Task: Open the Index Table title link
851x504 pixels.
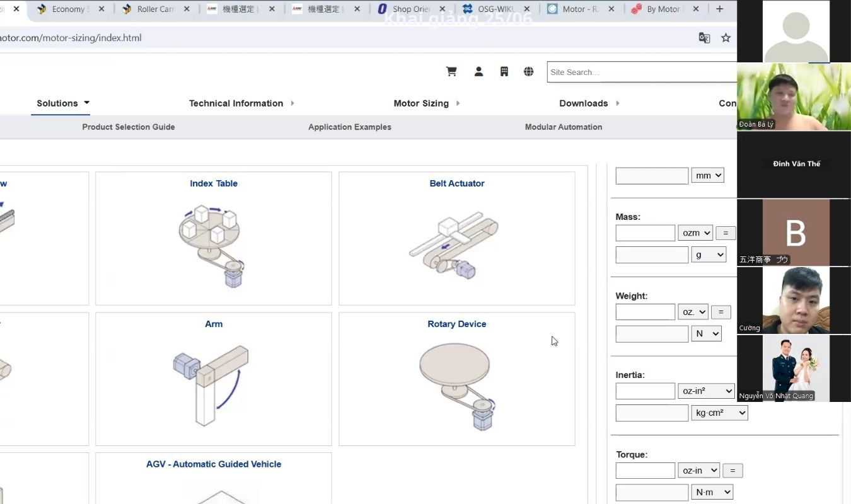Action: point(214,183)
